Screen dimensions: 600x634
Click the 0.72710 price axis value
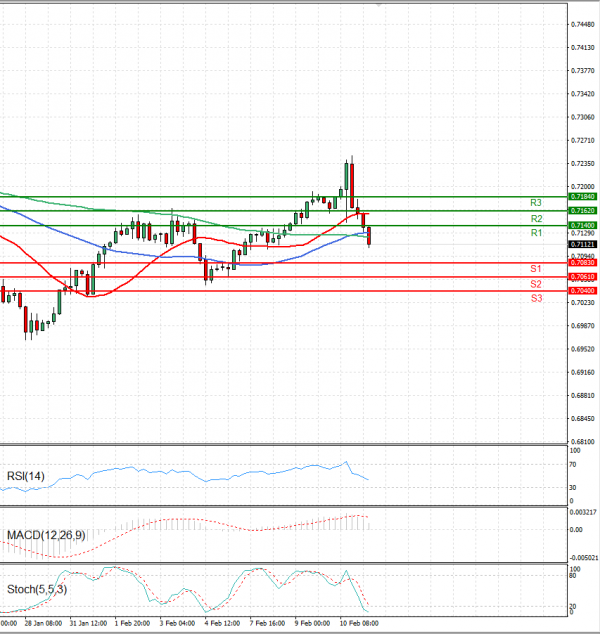(x=583, y=141)
